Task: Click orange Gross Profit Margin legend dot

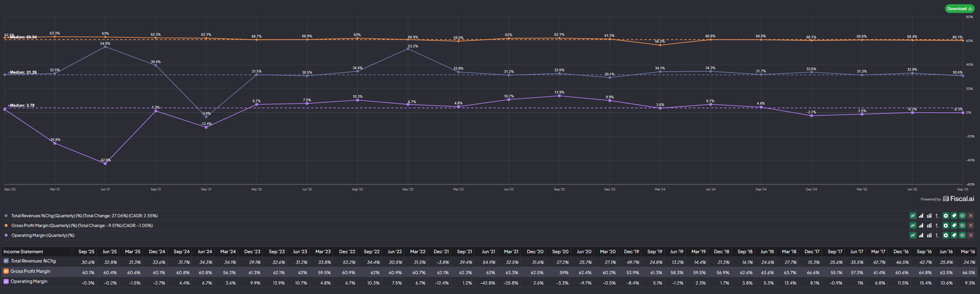Action: tap(6, 225)
